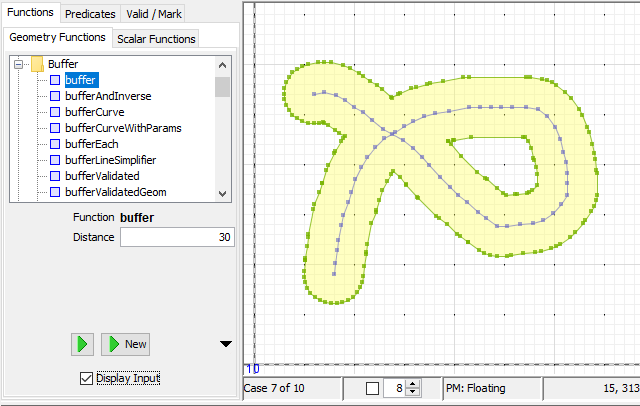Switch to the Predicates tab
Screen dimensions: 640x406
[x=90, y=14]
